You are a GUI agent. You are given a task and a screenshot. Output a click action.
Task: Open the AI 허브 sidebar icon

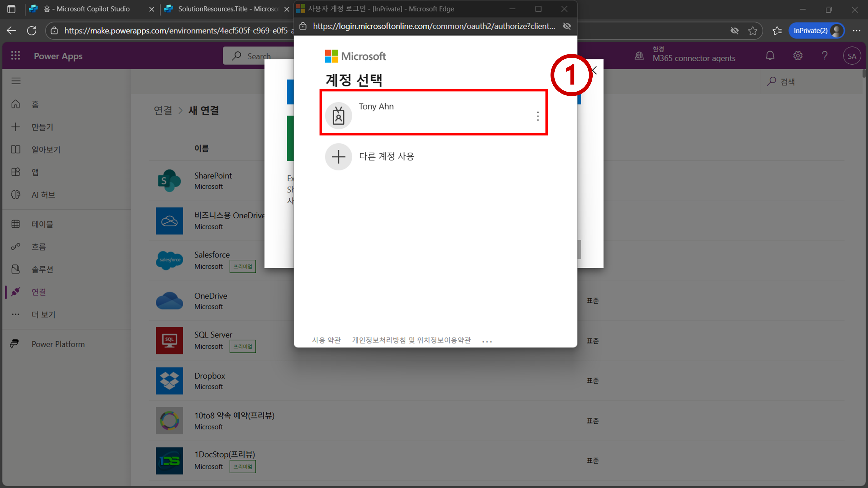pyautogui.click(x=15, y=195)
